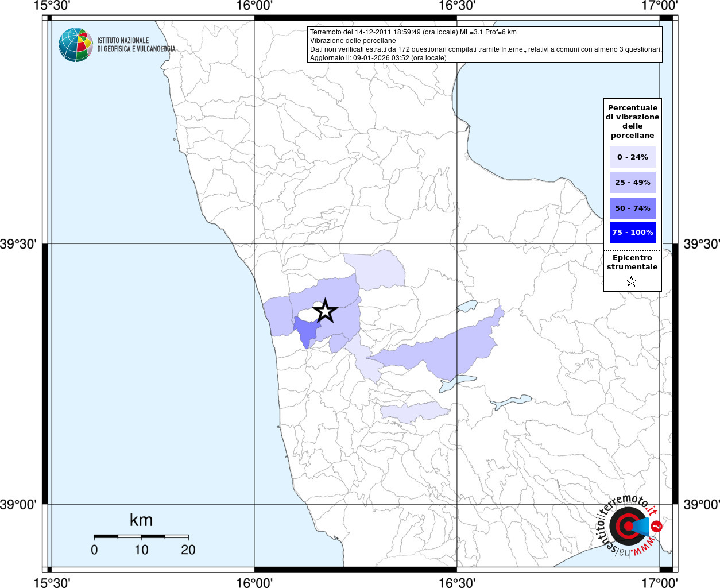Click the black-and-white scale bar
The image size is (720, 588).
(141, 537)
